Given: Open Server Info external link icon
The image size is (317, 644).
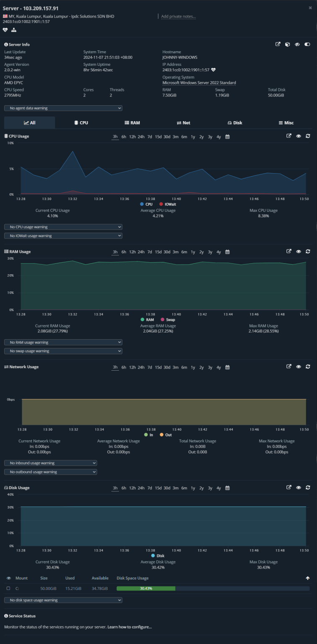Looking at the screenshot, I should pos(278,44).
